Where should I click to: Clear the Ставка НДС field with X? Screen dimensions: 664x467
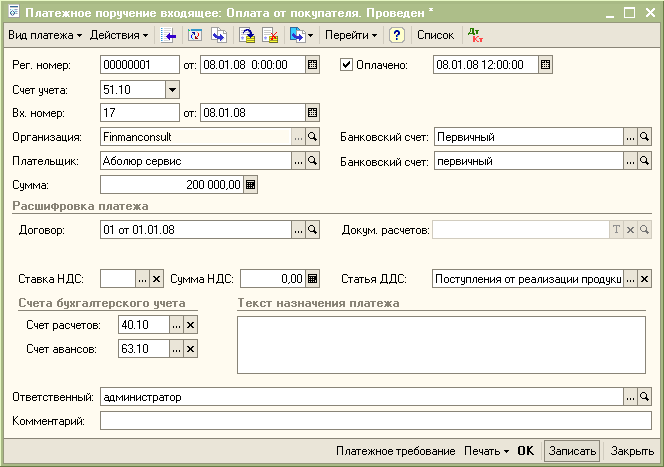click(156, 279)
